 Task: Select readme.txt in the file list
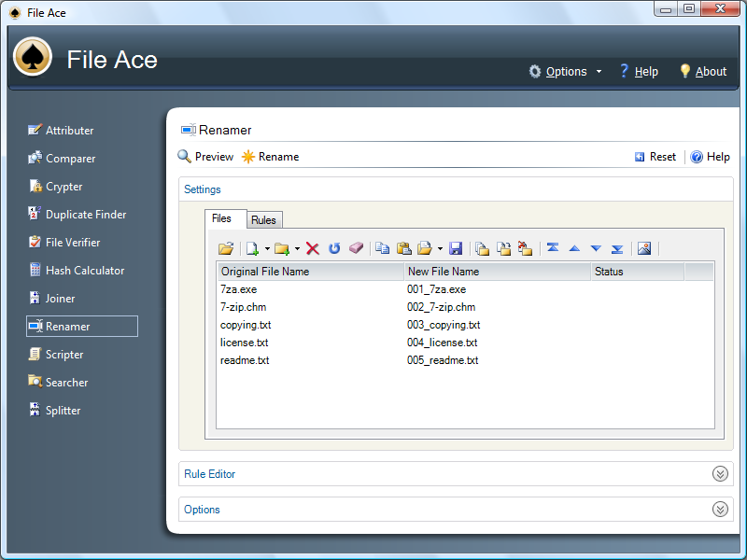pyautogui.click(x=244, y=360)
